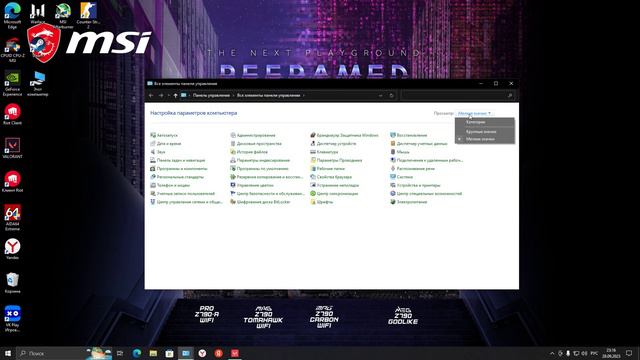Open Программы и компоненты
The width and height of the screenshot is (640, 360).
click(x=179, y=169)
